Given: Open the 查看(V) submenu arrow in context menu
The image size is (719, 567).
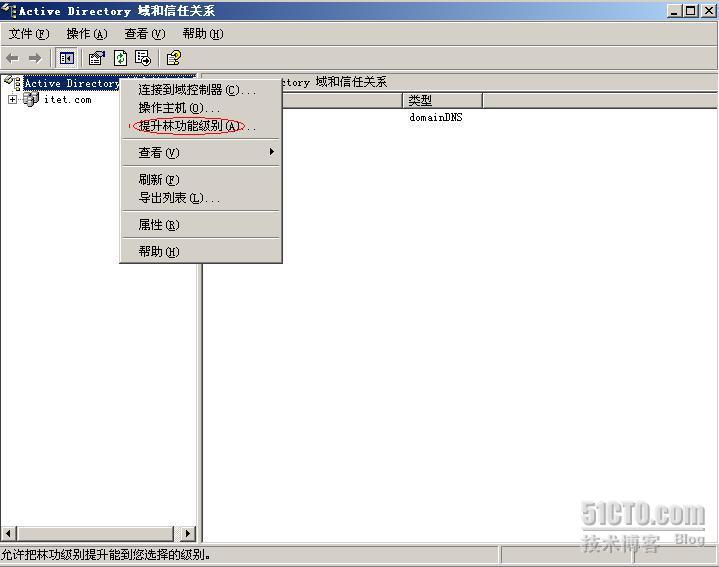Looking at the screenshot, I should pos(272,152).
